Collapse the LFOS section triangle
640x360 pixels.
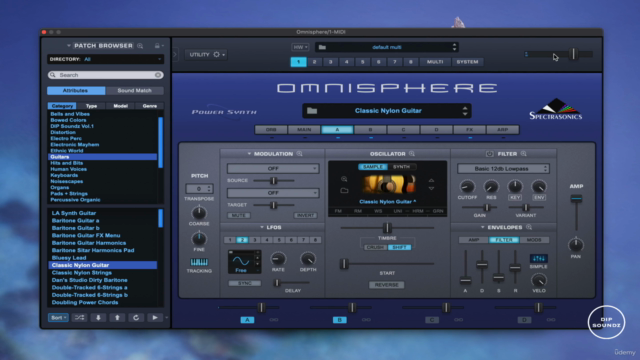point(262,227)
